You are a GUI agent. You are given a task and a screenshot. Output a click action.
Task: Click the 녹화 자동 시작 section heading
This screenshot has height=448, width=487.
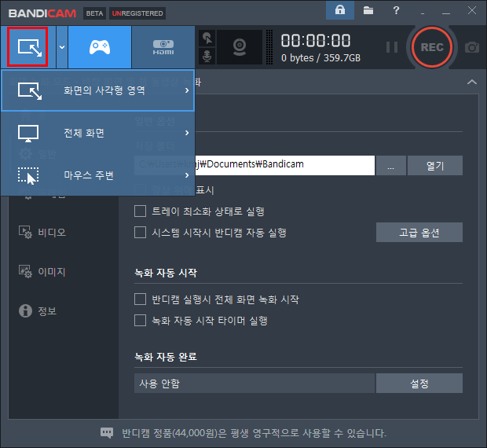pos(166,273)
